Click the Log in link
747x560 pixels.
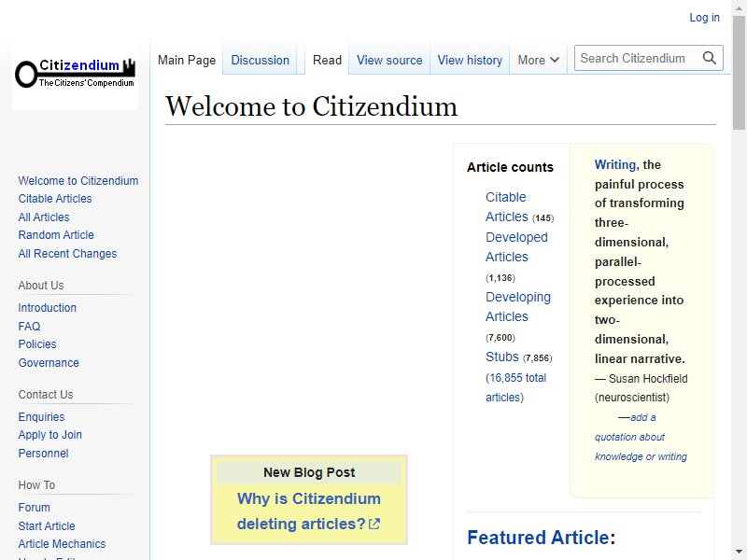coord(705,18)
